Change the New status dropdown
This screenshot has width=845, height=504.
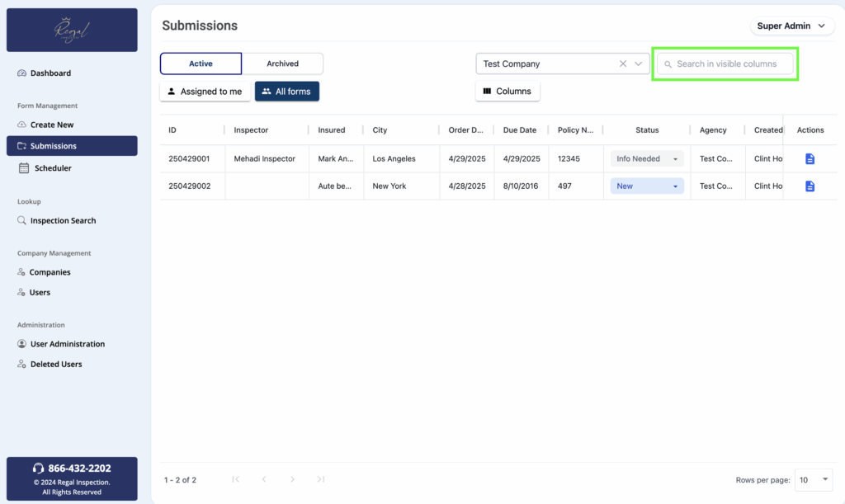pyautogui.click(x=647, y=186)
